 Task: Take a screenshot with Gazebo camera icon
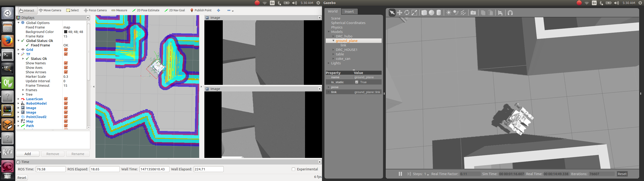473,13
